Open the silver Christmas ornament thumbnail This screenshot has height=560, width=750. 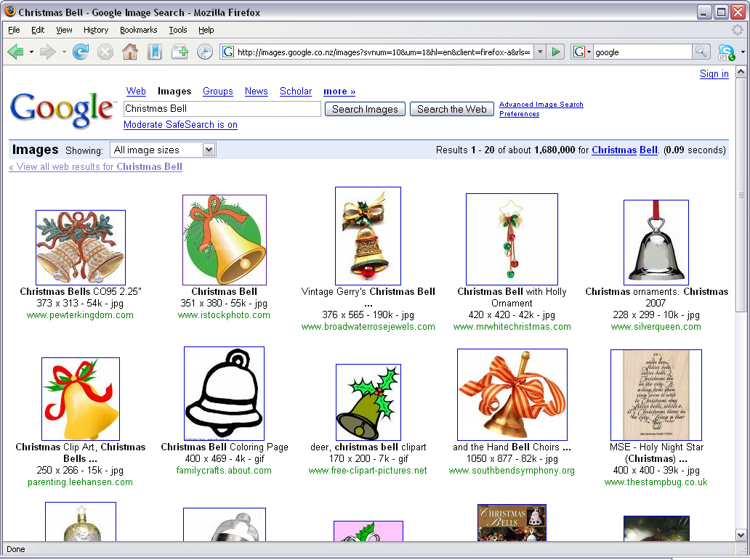(x=656, y=241)
